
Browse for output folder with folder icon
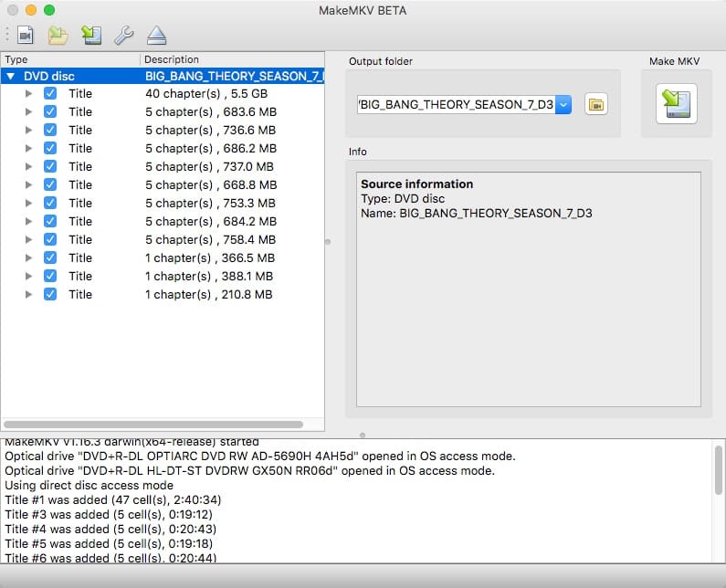[595, 104]
